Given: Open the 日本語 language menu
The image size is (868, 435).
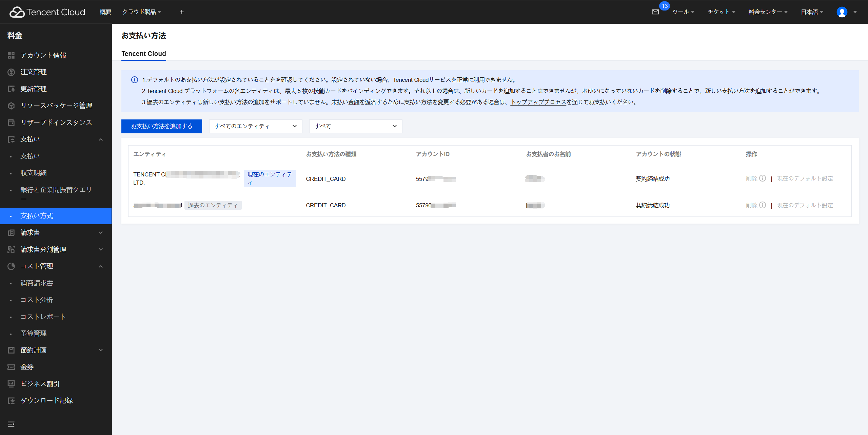Looking at the screenshot, I should pos(812,12).
